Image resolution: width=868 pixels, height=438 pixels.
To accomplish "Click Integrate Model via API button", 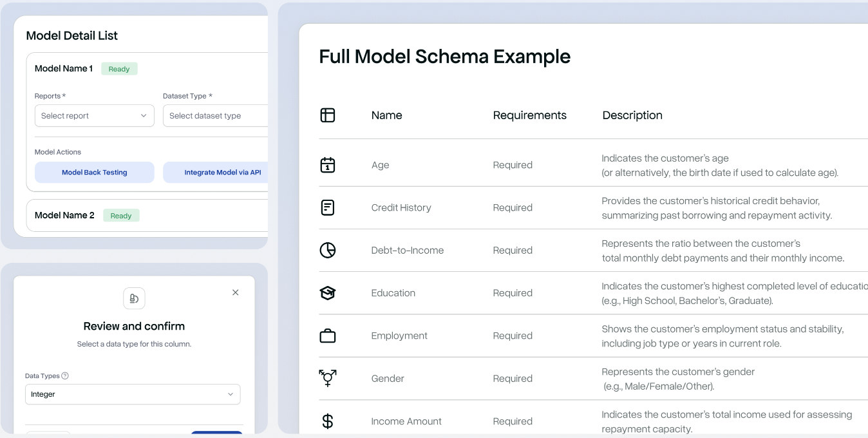I will coord(215,173).
